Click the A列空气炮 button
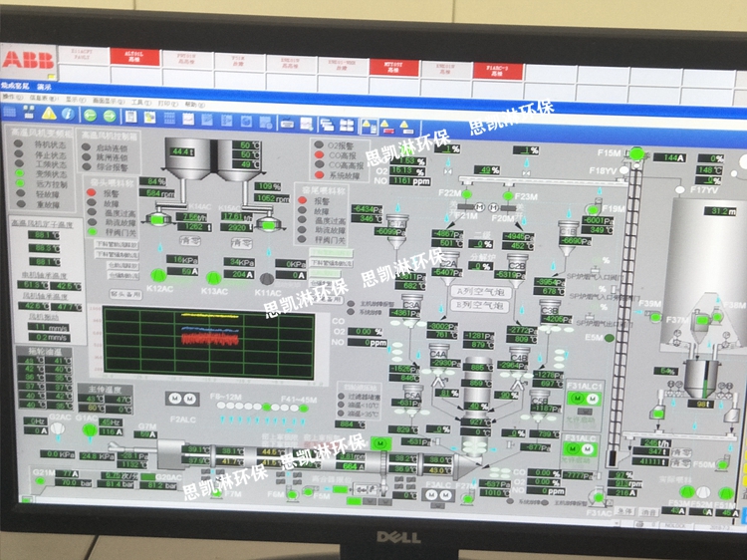Image resolution: width=747 pixels, height=560 pixels. [481, 291]
